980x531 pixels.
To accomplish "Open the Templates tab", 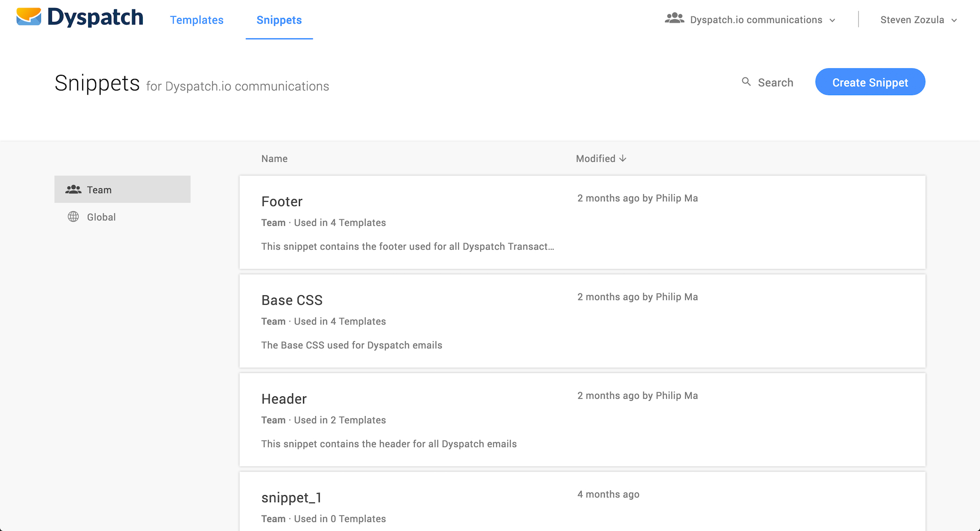I will 197,20.
